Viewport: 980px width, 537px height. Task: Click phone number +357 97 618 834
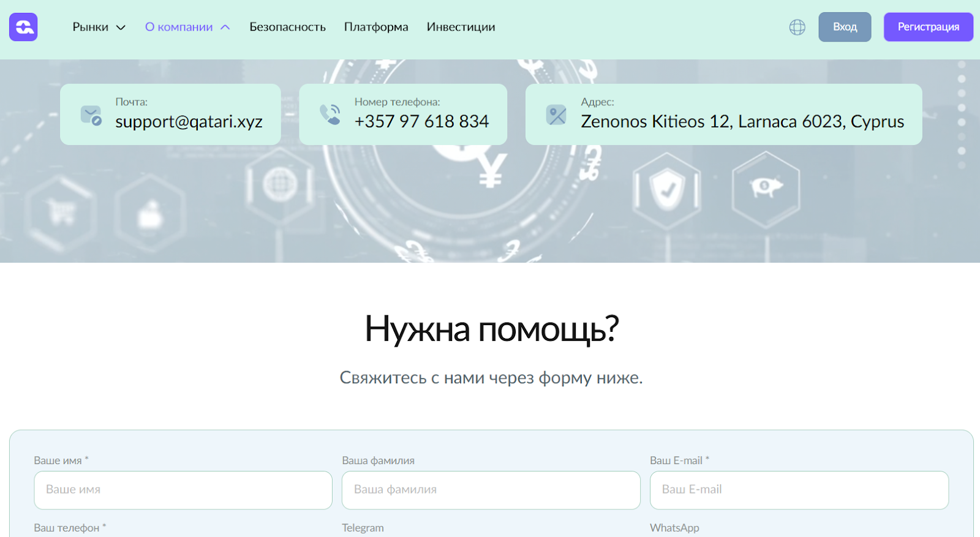click(x=421, y=121)
